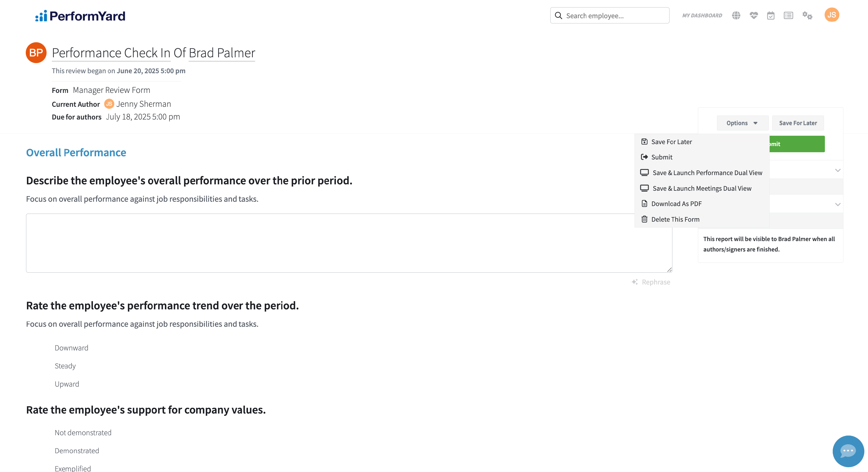
Task: Toggle the Options dropdown button
Action: point(742,123)
